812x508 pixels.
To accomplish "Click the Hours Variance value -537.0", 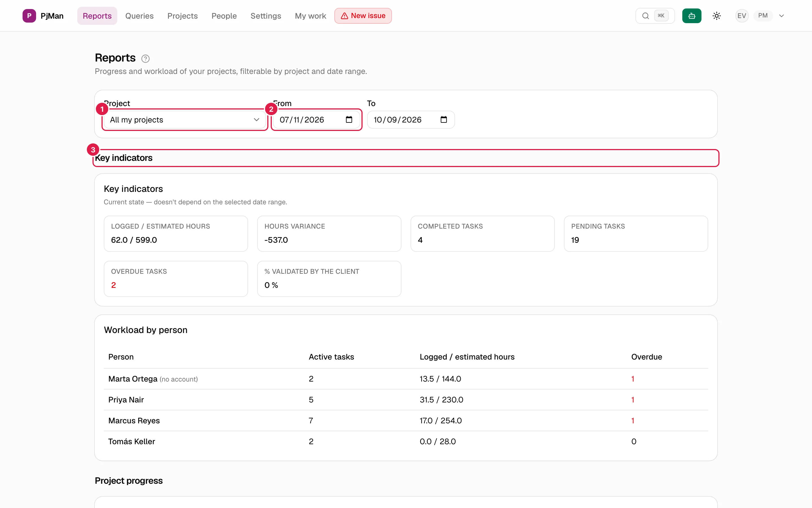I will pyautogui.click(x=276, y=240).
